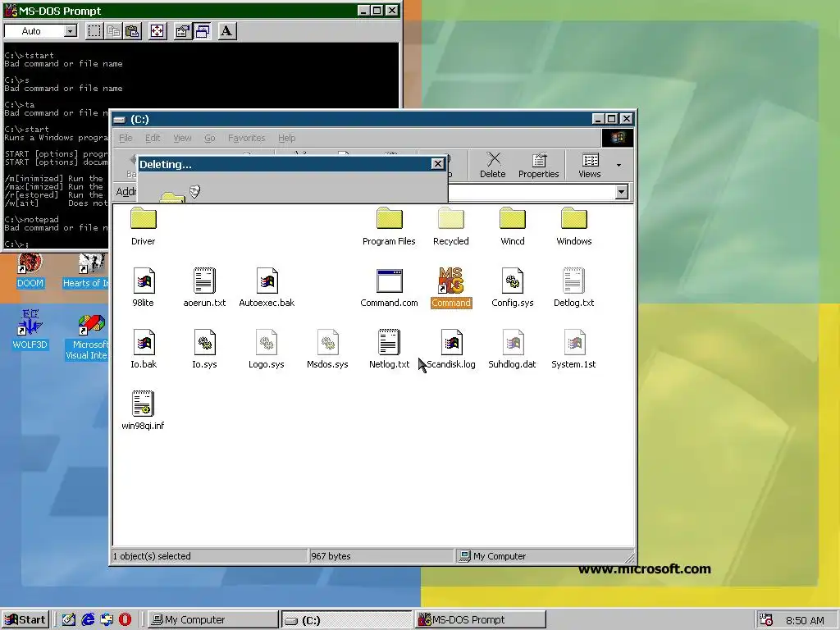The image size is (840, 630).
Task: Select the Scandisk.log file
Action: click(451, 349)
